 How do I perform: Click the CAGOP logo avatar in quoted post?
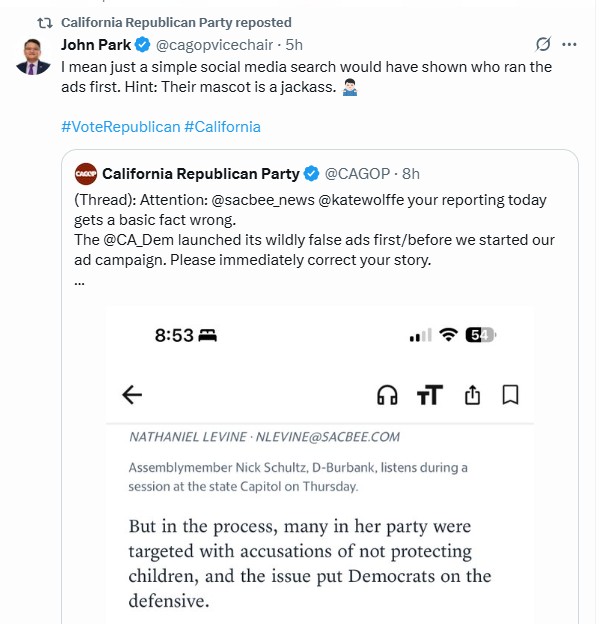(x=86, y=174)
